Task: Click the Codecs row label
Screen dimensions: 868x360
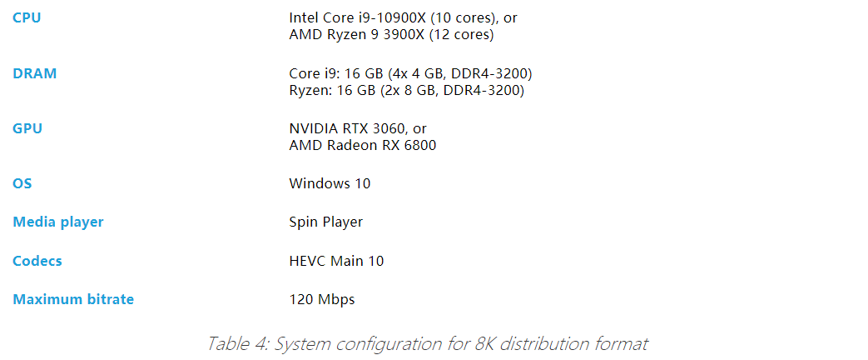Action: click(x=37, y=261)
